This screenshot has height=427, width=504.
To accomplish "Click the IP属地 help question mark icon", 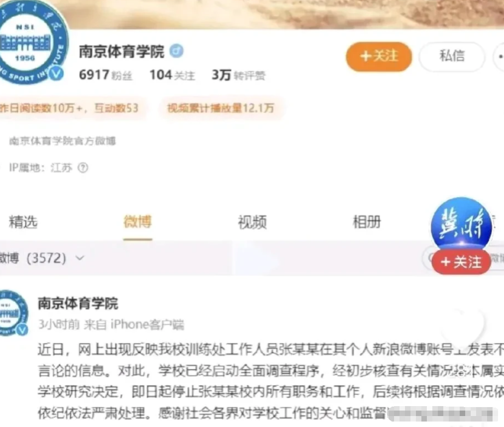I will pyautogui.click(x=83, y=168).
